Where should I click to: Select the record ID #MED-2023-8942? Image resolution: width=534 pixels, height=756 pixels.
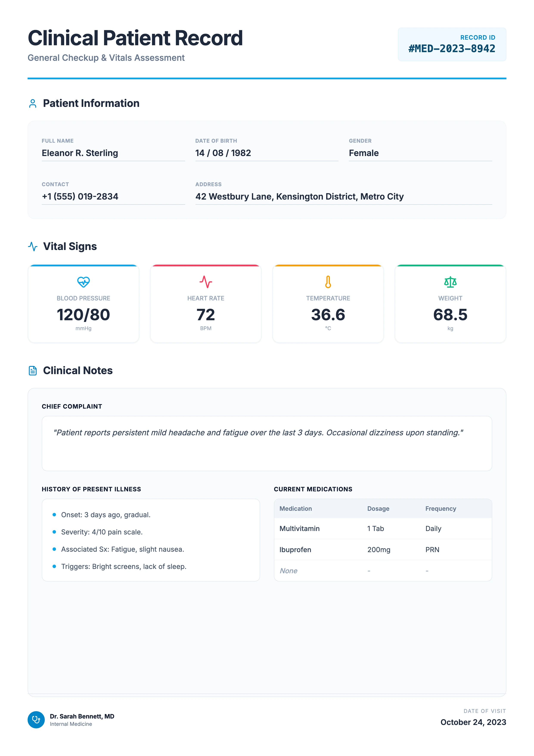(x=452, y=49)
